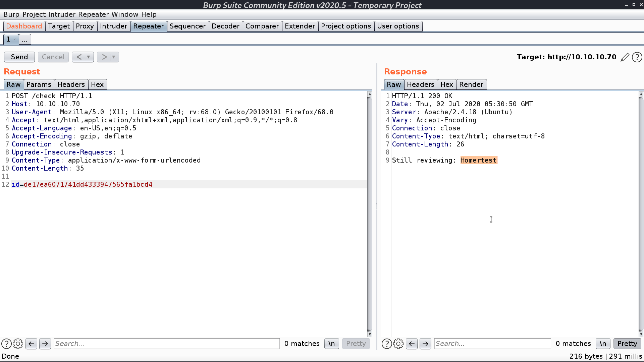This screenshot has width=644, height=362.
Task: Show response Raw view
Action: click(x=394, y=84)
